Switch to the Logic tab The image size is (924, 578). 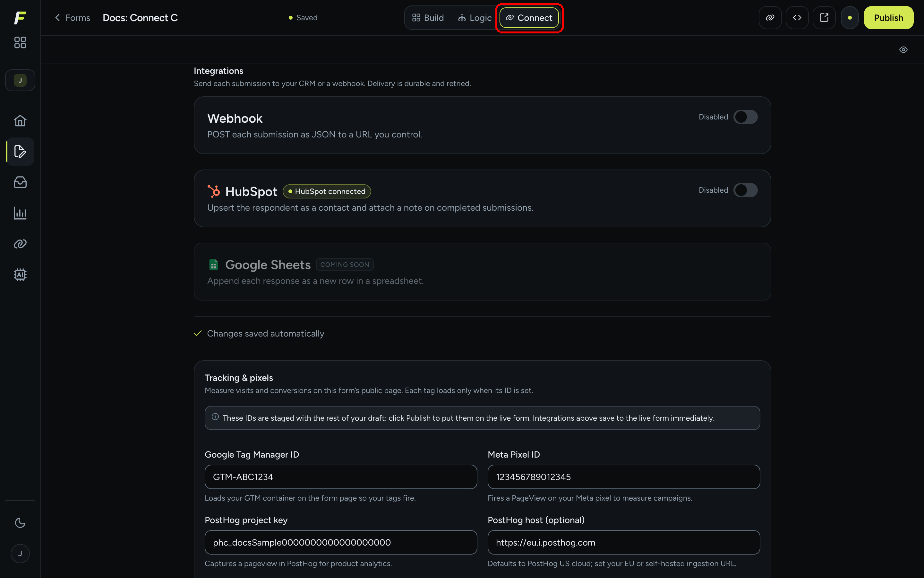point(475,18)
